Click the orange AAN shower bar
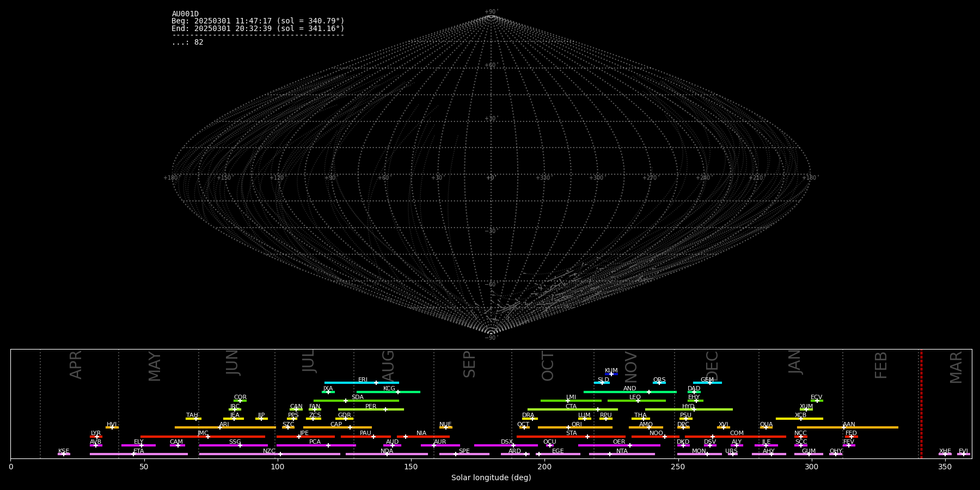This screenshot has height=490, width=980. point(848,427)
